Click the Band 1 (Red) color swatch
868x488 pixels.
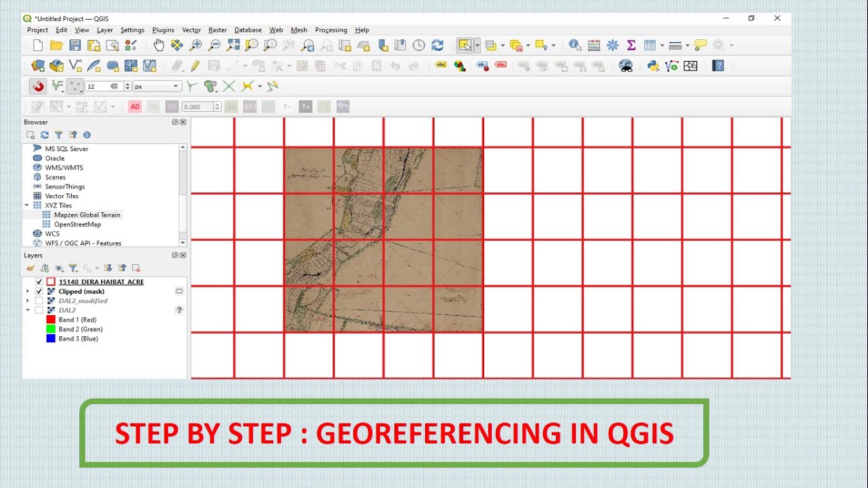(x=51, y=320)
